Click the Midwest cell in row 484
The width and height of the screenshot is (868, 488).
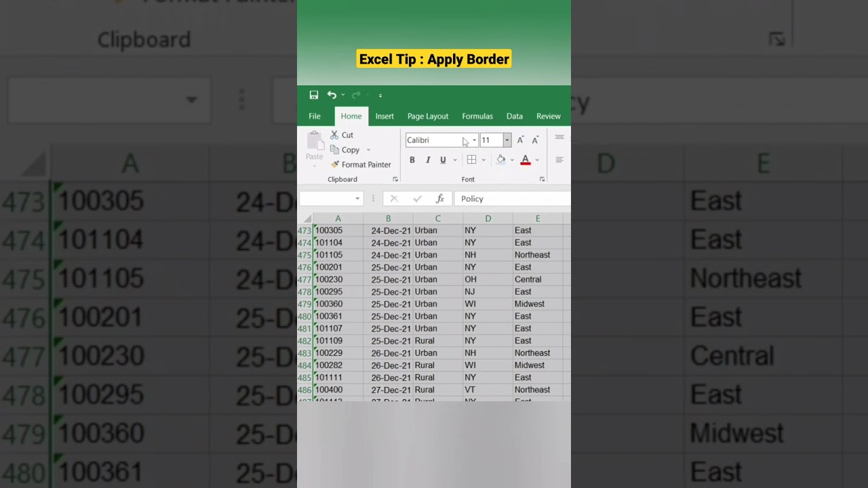coord(538,365)
